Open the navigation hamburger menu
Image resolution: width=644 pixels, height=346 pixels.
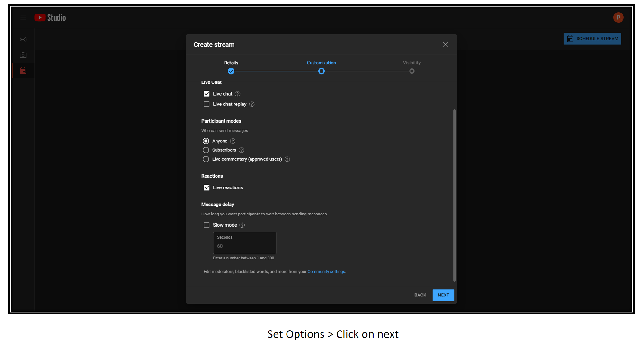coord(23,17)
